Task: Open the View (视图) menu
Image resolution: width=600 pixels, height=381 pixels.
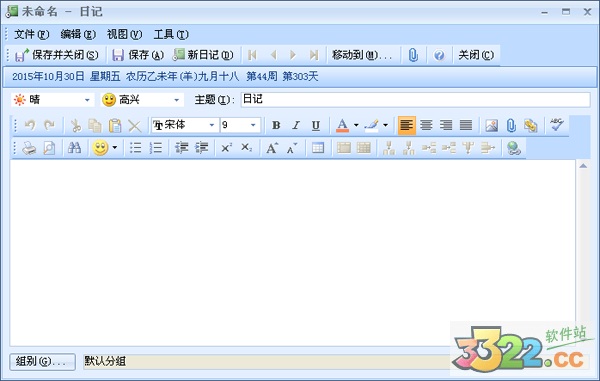Action: point(124,34)
